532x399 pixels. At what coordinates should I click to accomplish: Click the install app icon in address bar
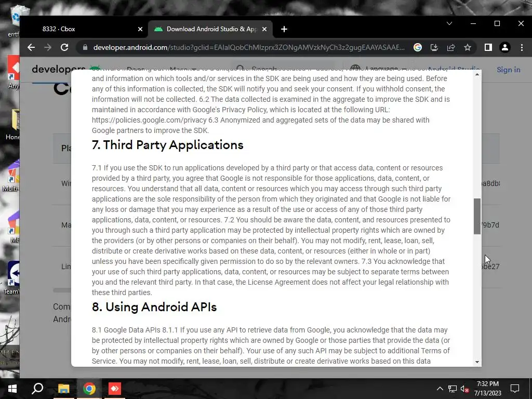(x=434, y=47)
